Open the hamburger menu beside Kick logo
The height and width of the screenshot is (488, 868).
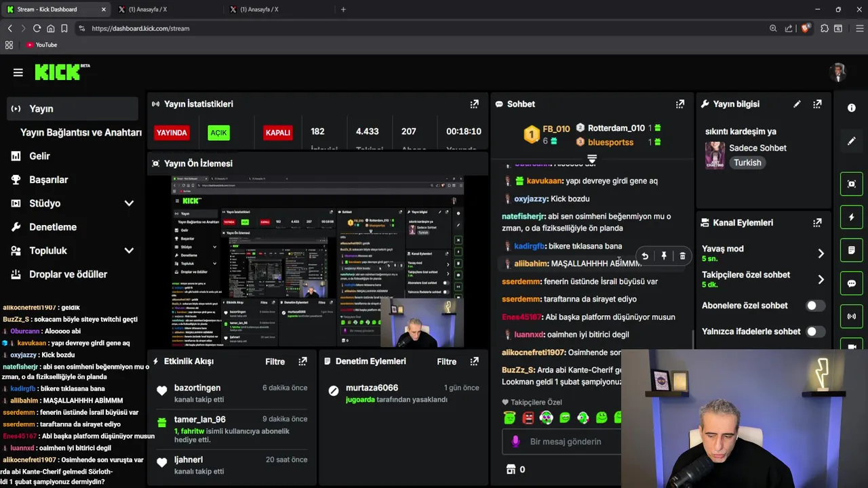point(18,73)
